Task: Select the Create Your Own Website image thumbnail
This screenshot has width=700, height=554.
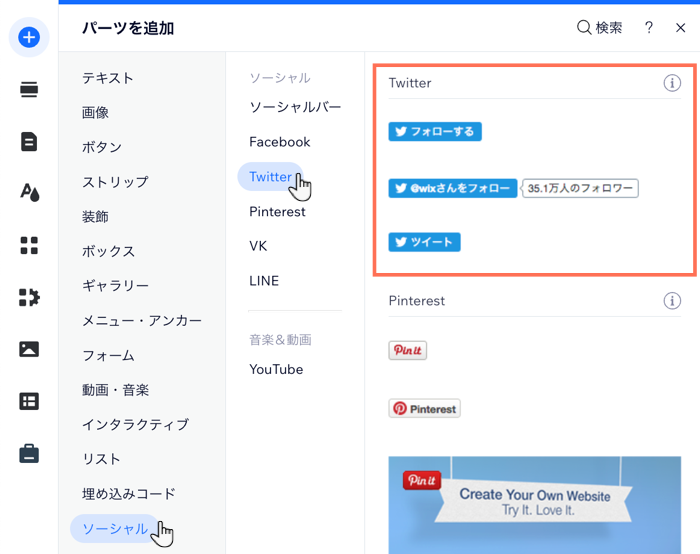Action: 534,505
